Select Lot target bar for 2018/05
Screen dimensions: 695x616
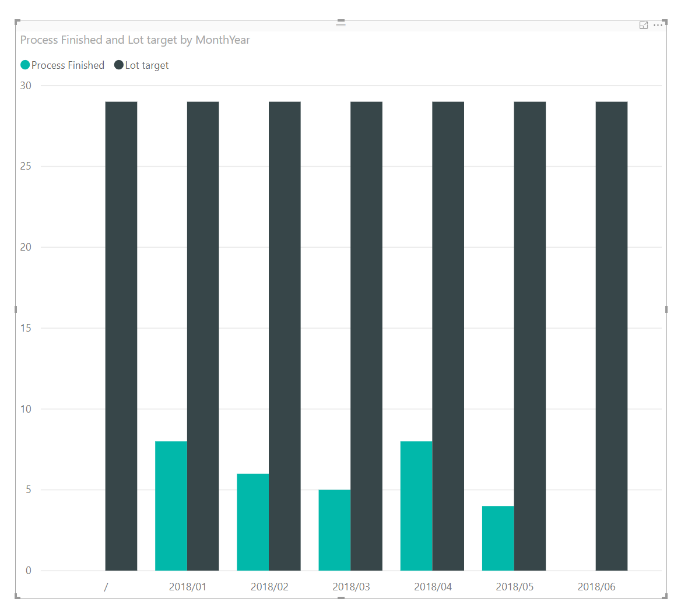(530, 336)
